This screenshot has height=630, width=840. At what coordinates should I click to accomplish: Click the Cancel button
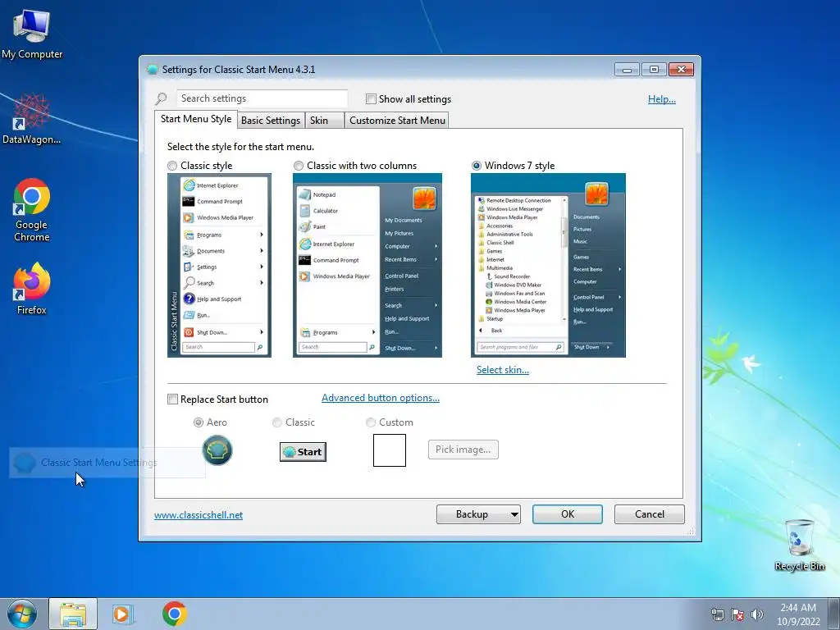tap(650, 514)
